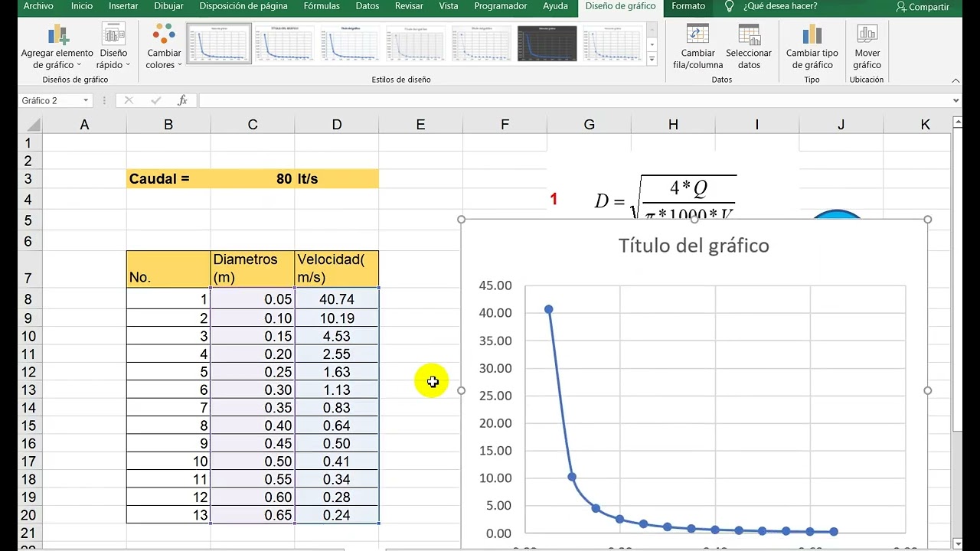Screen dimensions: 980x551
Task: Select row 7 header
Action: pos(29,269)
